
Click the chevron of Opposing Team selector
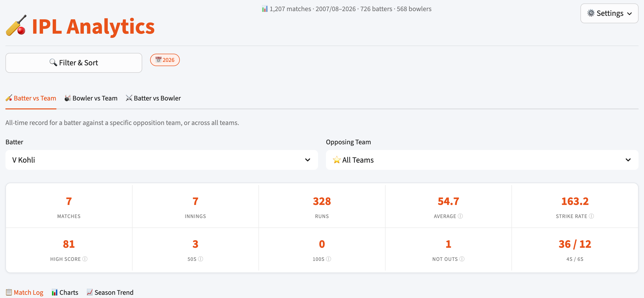coord(628,160)
